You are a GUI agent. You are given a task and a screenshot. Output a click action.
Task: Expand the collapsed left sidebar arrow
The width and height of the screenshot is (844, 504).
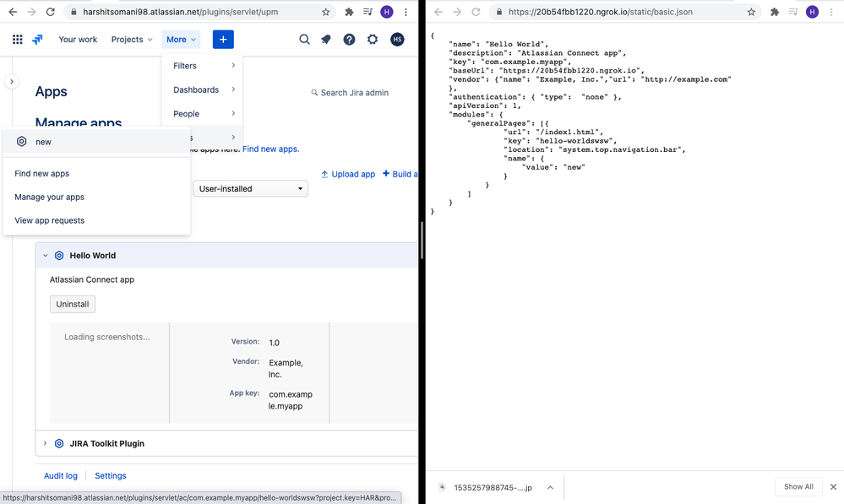click(x=12, y=82)
